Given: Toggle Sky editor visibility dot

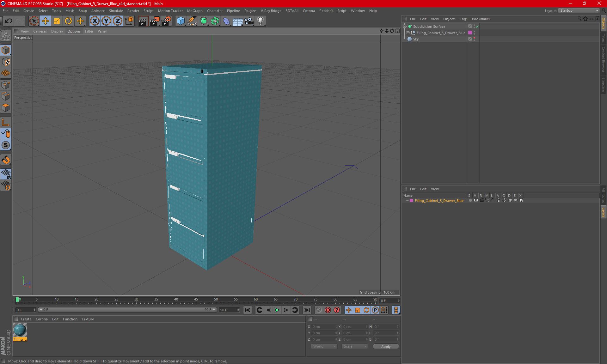Looking at the screenshot, I should point(474,38).
